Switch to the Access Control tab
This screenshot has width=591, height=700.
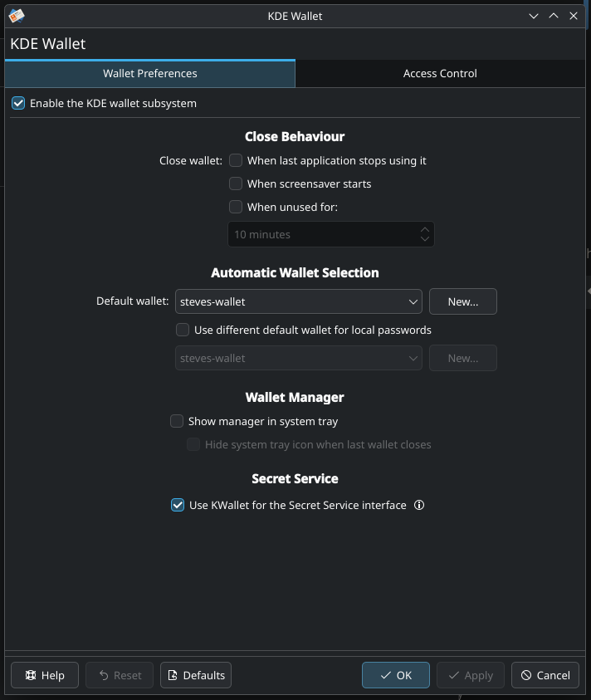tap(440, 73)
